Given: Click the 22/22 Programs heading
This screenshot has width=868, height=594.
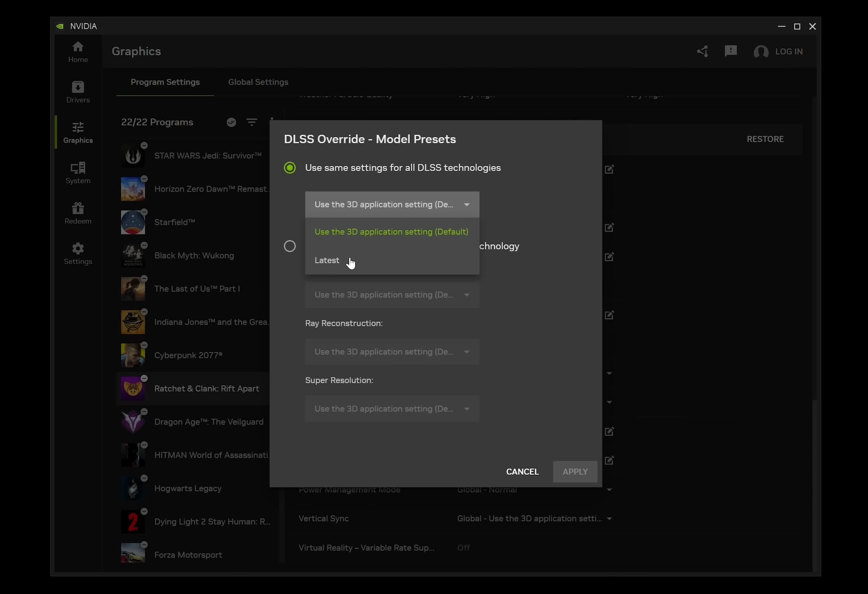Looking at the screenshot, I should point(157,122).
